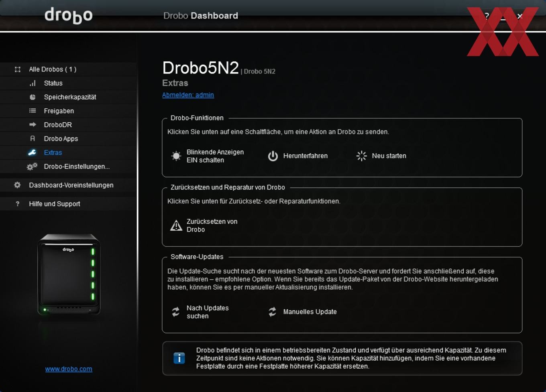Click the Dashboard-Voreinstellungen gear icon

[17, 185]
